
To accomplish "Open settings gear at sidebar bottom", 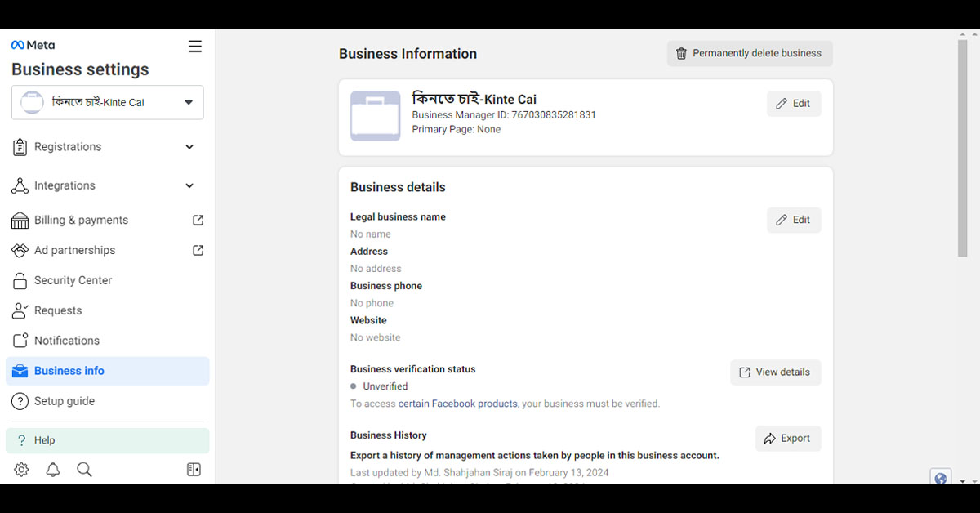I will point(21,470).
